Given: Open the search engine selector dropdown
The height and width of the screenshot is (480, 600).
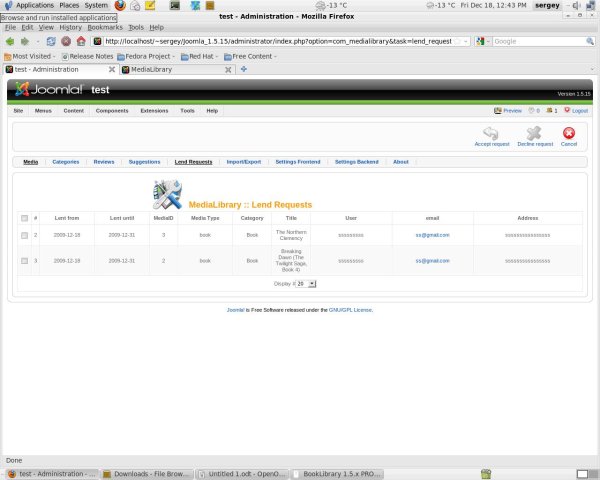Looking at the screenshot, I should point(483,41).
